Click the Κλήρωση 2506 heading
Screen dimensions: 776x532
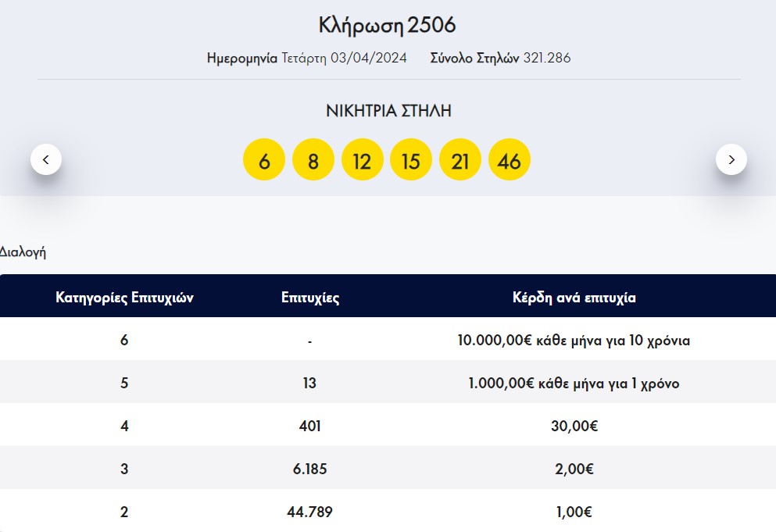(387, 25)
